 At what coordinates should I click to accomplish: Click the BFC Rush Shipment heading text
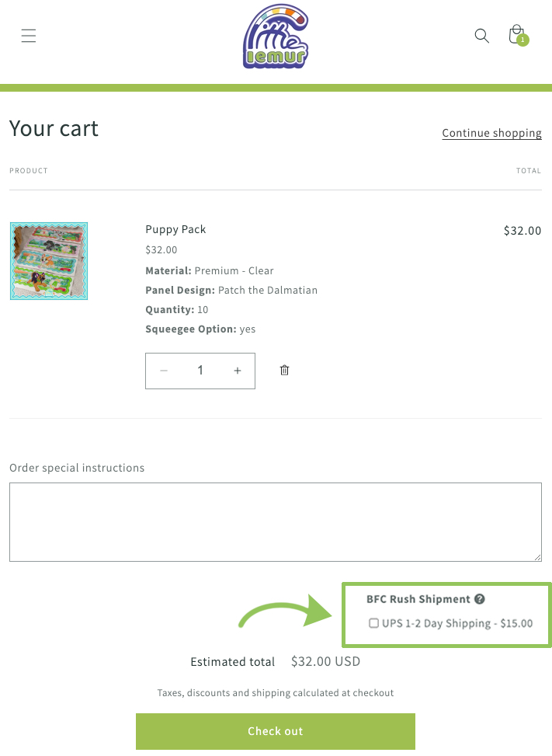(x=418, y=599)
